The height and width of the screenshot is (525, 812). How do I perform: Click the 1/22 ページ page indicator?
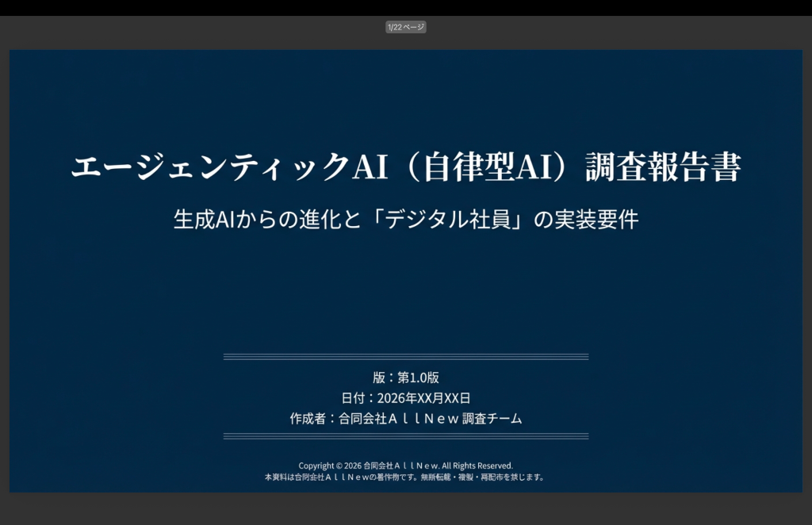pos(405,27)
